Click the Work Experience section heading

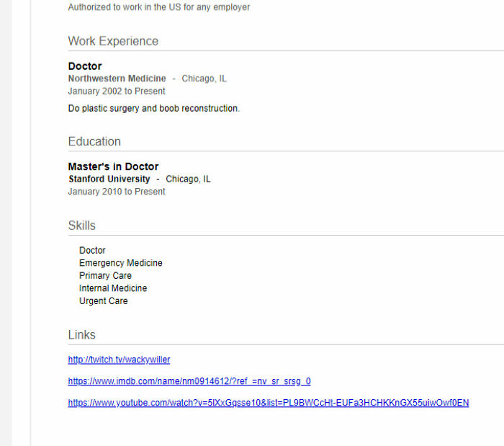tap(113, 41)
